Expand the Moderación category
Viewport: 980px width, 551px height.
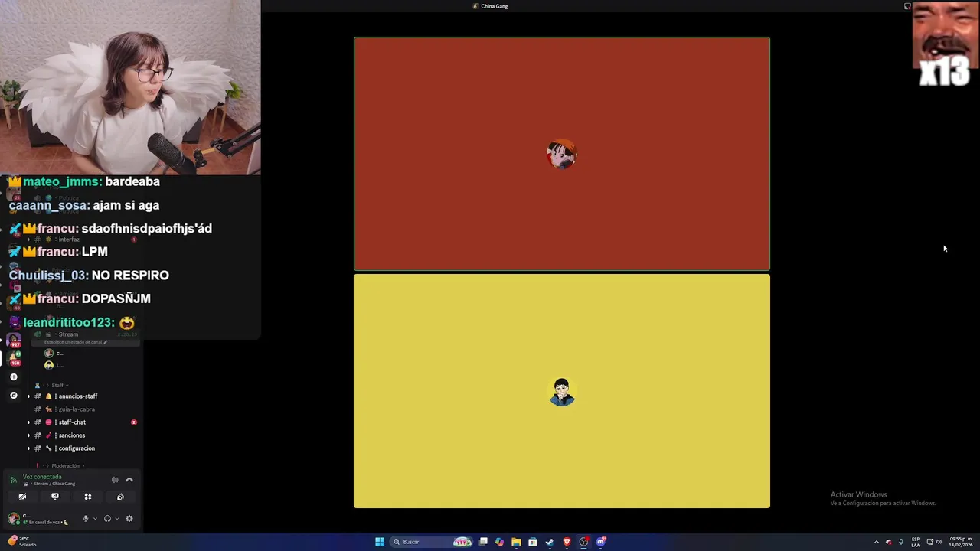tap(66, 465)
